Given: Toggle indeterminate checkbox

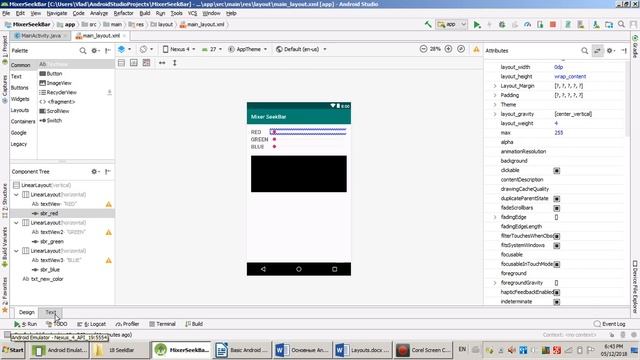Looking at the screenshot, I should pyautogui.click(x=556, y=302).
